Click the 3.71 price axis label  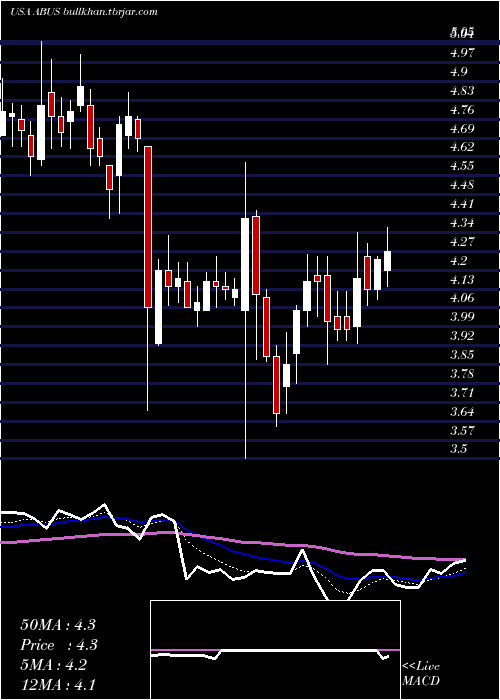[x=462, y=392]
